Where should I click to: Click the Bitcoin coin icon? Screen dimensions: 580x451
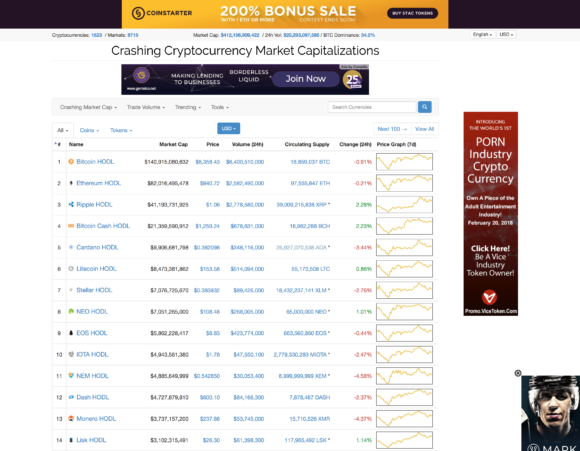pyautogui.click(x=71, y=162)
